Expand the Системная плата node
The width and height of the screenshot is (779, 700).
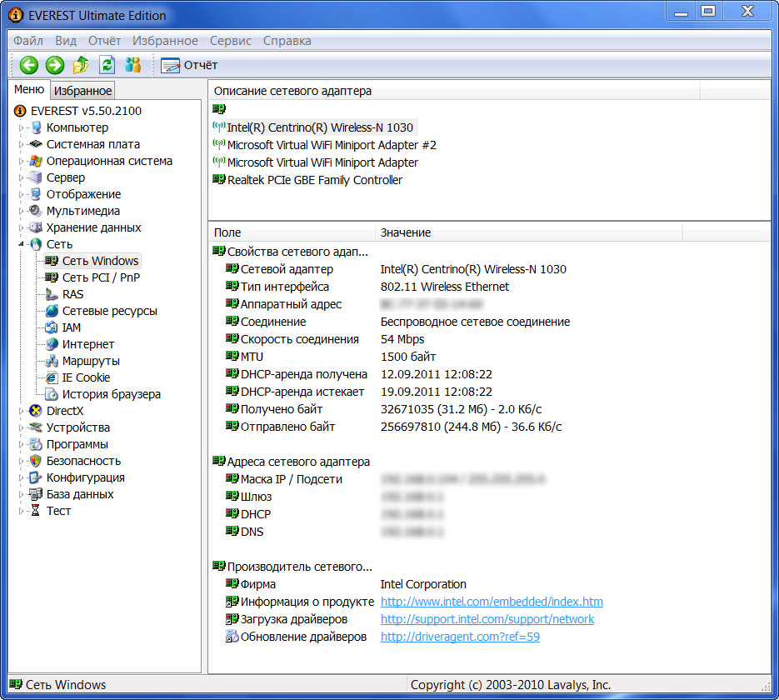(21, 144)
